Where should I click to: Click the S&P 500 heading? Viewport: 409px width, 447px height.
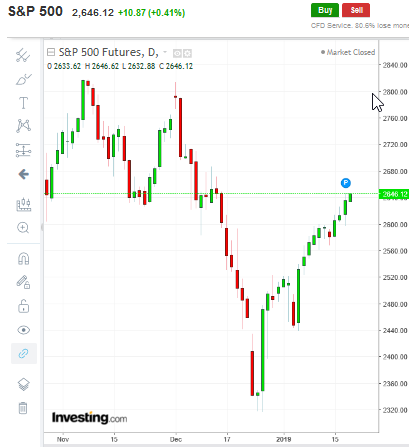pyautogui.click(x=35, y=11)
